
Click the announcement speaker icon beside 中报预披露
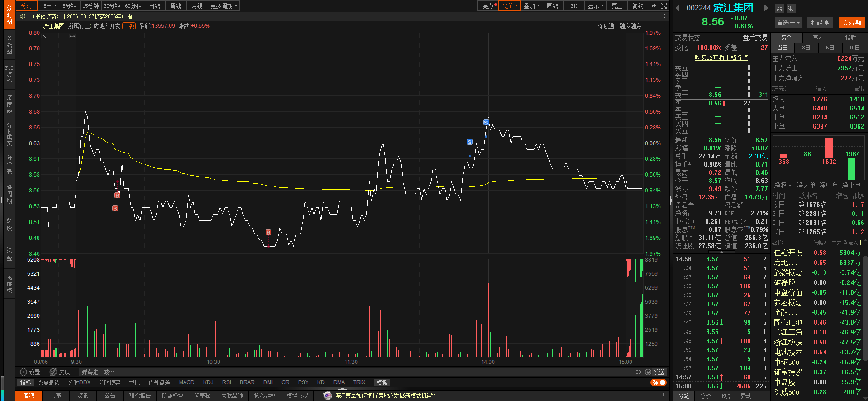point(23,16)
